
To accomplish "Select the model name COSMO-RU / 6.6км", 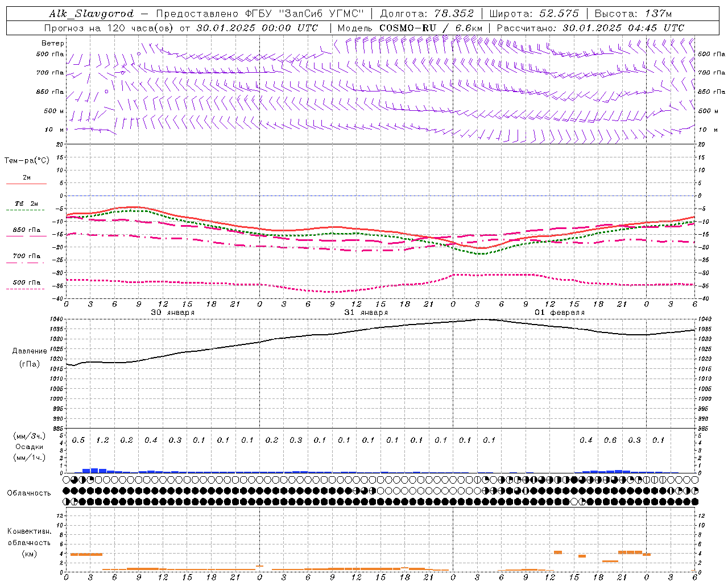I will (431, 28).
